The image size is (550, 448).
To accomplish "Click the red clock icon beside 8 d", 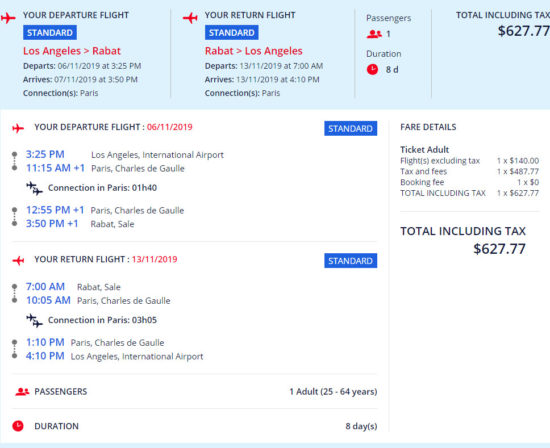I will click(x=372, y=69).
